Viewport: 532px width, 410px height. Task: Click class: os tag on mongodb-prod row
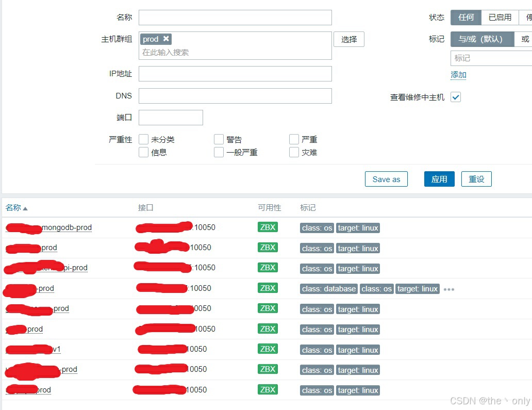(x=317, y=228)
